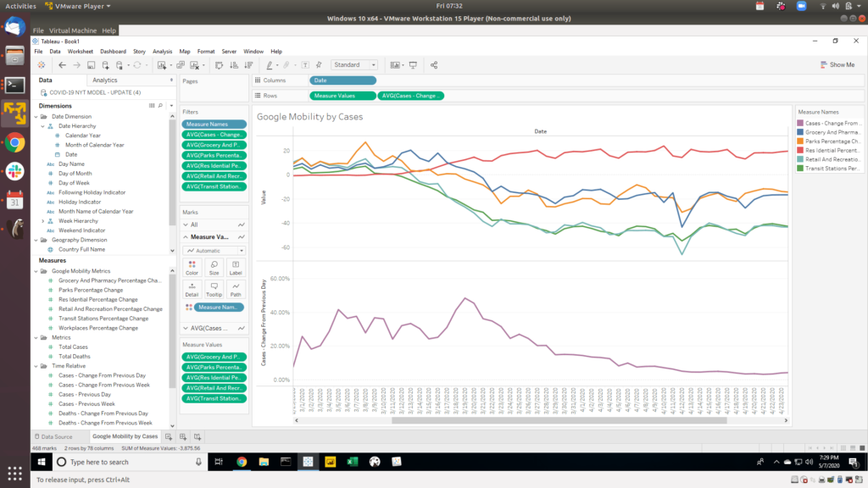Image resolution: width=868 pixels, height=488 pixels.
Task: Open the Automatic mark type dropdown
Action: click(x=214, y=251)
